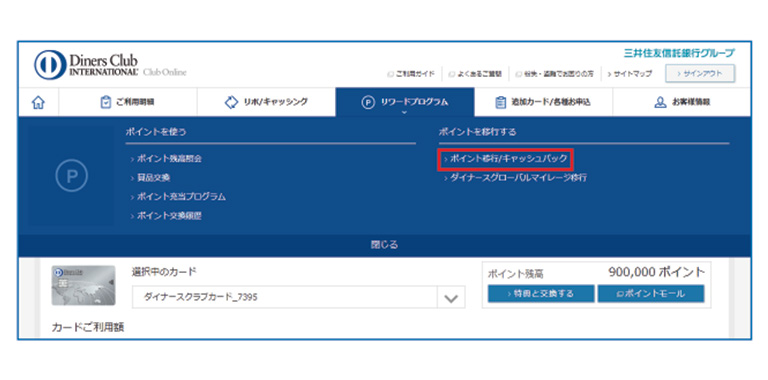
Task: Click 閉じる to close the menu panel
Action: click(x=384, y=245)
